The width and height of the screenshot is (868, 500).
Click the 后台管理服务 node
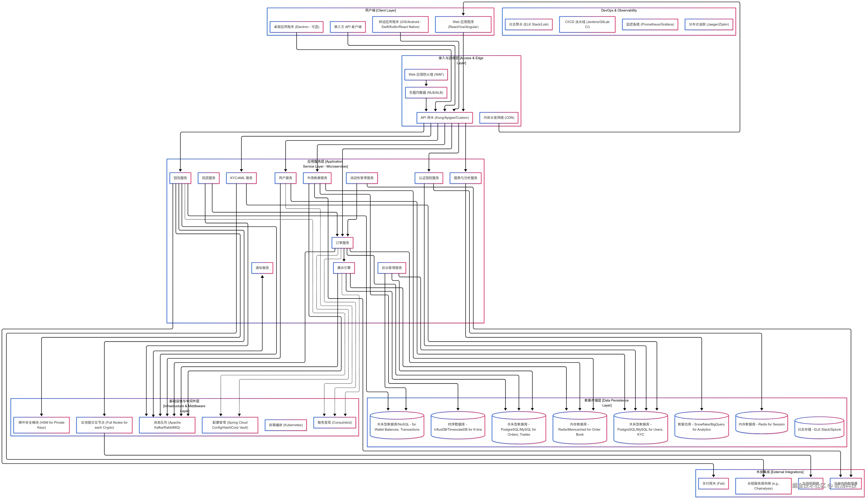coord(392,268)
